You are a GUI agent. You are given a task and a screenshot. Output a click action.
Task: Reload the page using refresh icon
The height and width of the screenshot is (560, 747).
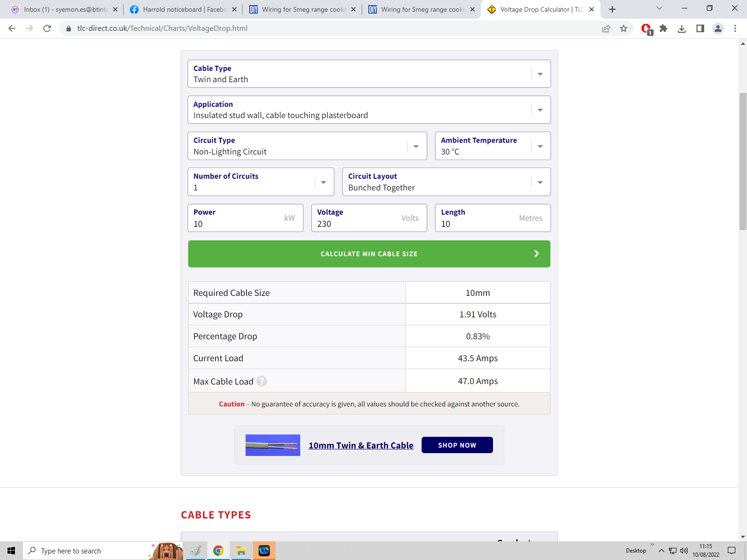coord(47,28)
